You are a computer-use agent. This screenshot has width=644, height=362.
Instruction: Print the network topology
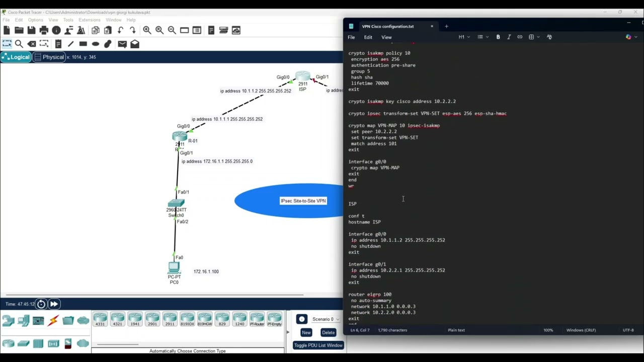point(44,31)
